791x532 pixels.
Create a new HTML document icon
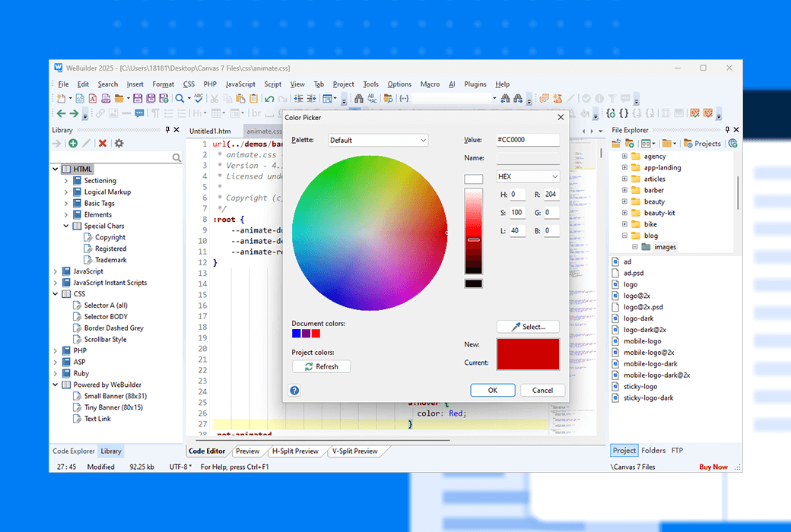[x=80, y=98]
